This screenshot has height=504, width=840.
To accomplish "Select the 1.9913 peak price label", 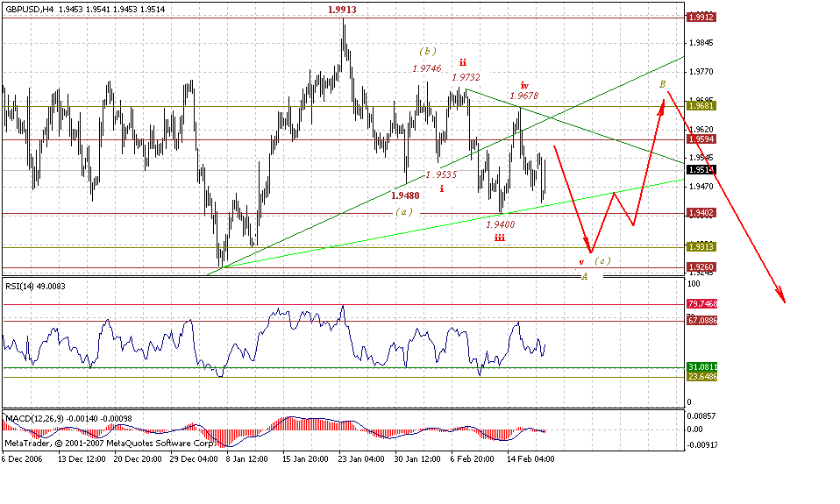I will [342, 10].
